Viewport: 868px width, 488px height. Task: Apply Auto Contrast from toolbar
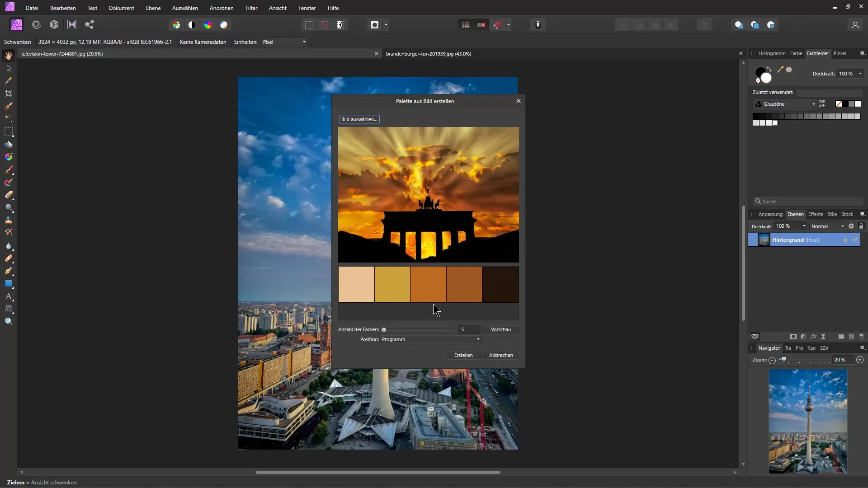[192, 25]
